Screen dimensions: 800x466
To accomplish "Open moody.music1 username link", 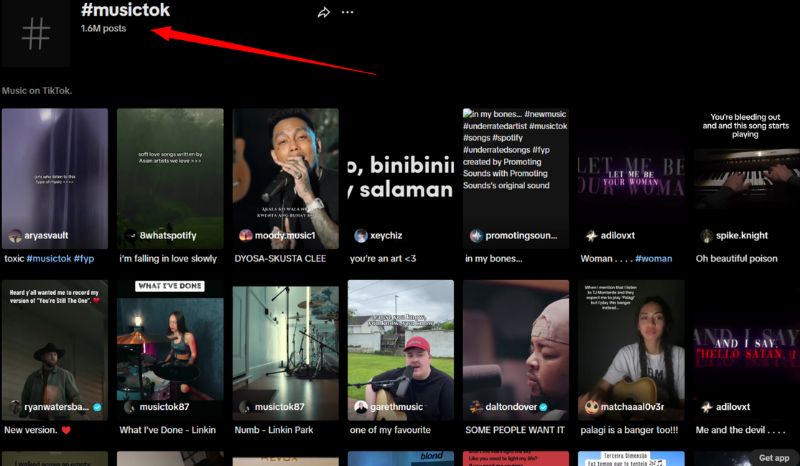I will 285,236.
